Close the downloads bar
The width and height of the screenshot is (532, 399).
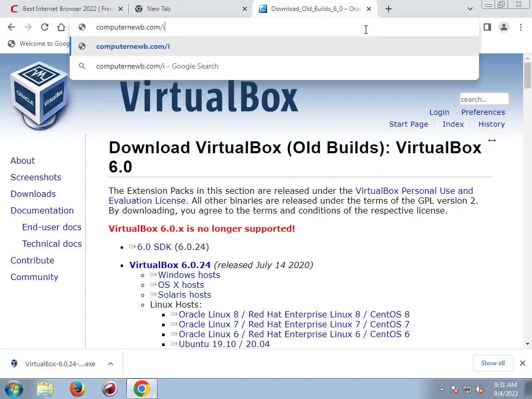(523, 363)
